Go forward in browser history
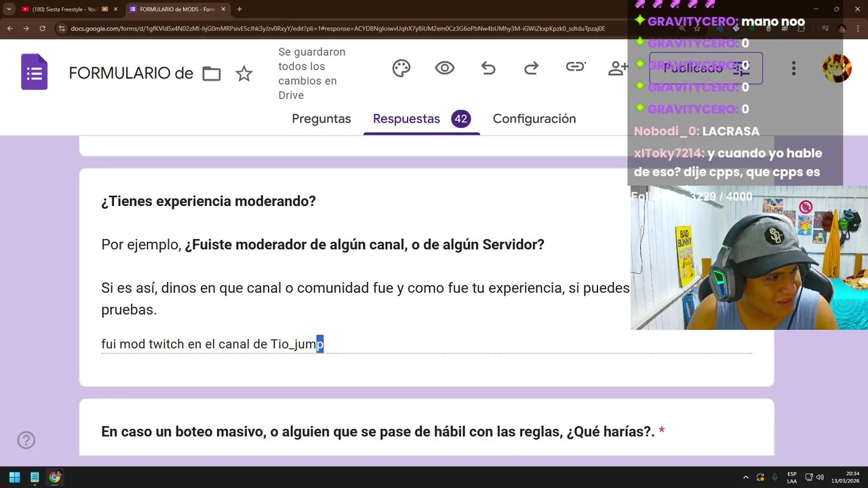This screenshot has width=868, height=488. coord(26,28)
